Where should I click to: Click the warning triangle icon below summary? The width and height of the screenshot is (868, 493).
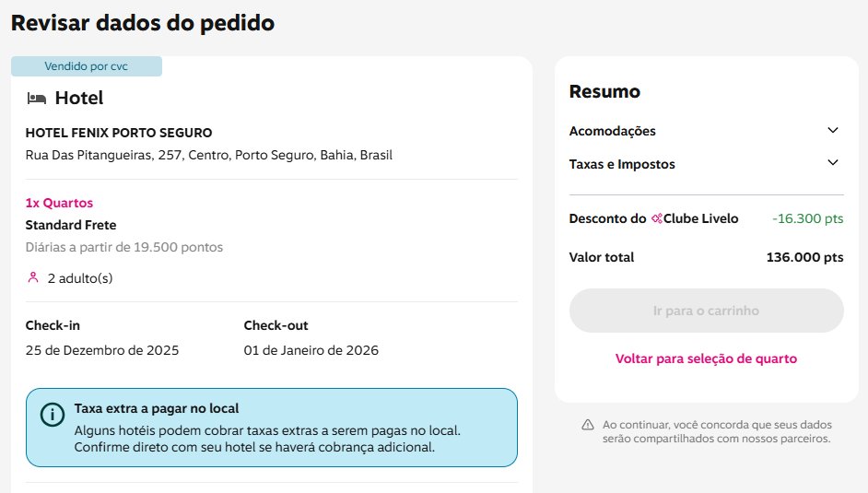[587, 425]
